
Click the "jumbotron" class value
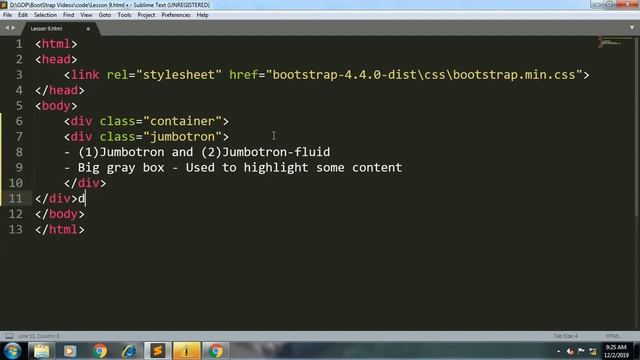point(182,137)
